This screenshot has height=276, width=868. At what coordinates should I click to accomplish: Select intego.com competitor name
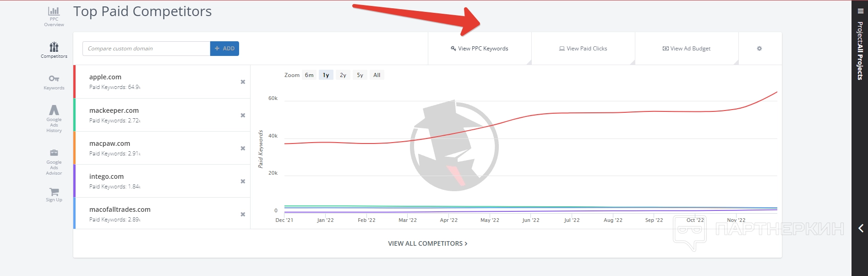coord(106,177)
